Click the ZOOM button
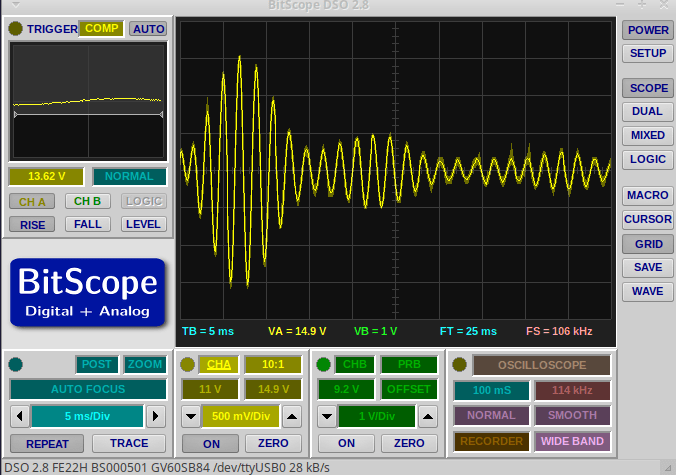 (x=145, y=365)
